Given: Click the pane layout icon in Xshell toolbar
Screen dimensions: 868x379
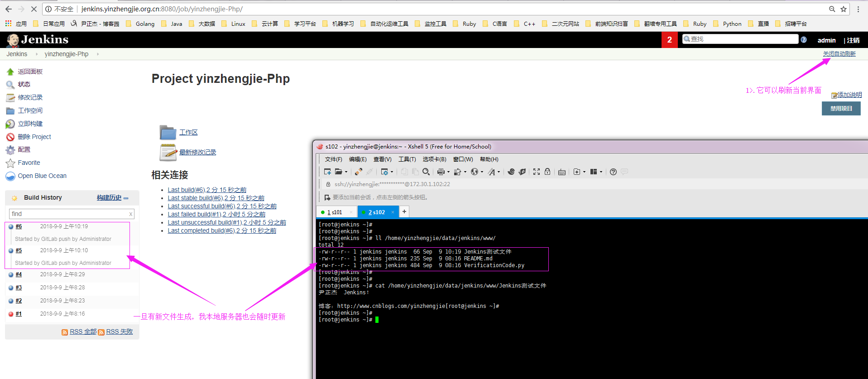Looking at the screenshot, I should point(594,172).
